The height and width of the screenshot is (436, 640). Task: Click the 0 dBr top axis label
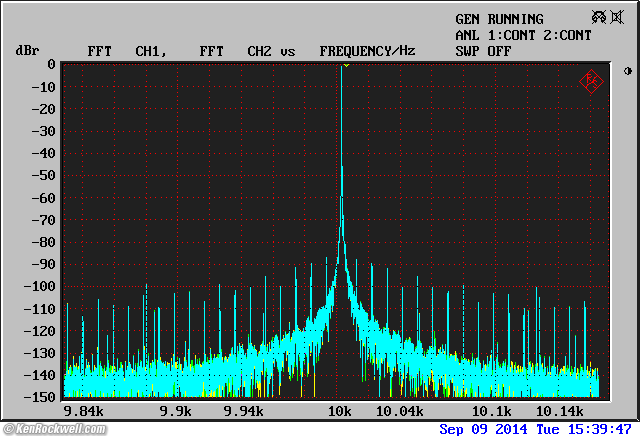[x=50, y=65]
